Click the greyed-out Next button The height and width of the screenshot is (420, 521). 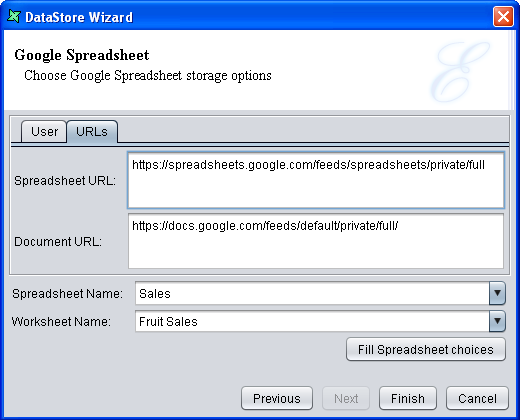(346, 398)
